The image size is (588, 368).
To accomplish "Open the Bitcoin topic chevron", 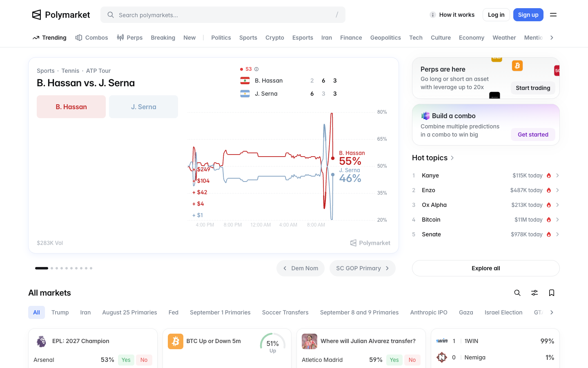I will (557, 220).
